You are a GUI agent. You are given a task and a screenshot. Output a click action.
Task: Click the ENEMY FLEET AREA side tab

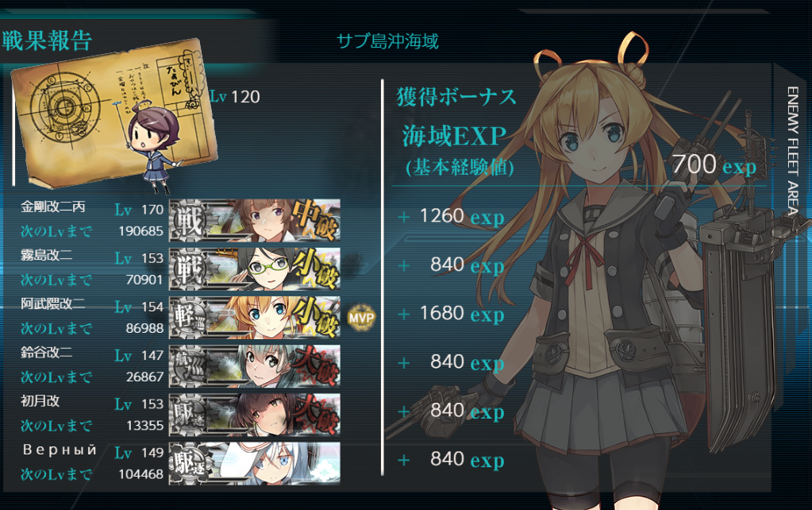click(x=792, y=150)
